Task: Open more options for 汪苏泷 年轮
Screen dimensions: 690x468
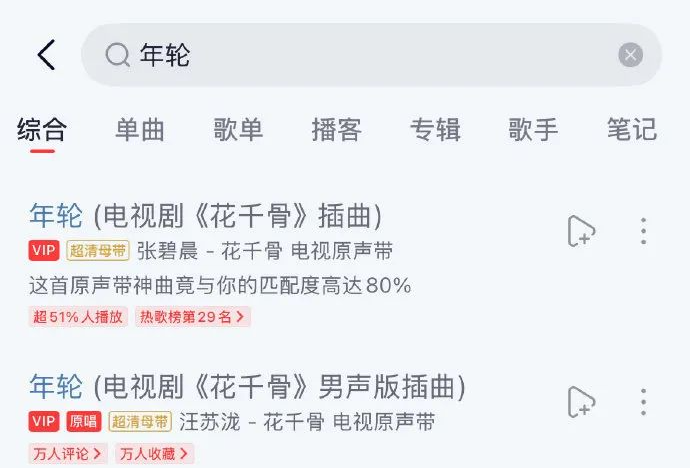Action: [643, 402]
